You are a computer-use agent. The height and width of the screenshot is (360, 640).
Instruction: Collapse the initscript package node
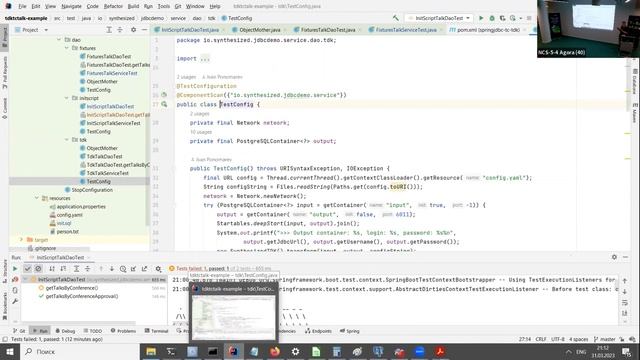click(67, 98)
